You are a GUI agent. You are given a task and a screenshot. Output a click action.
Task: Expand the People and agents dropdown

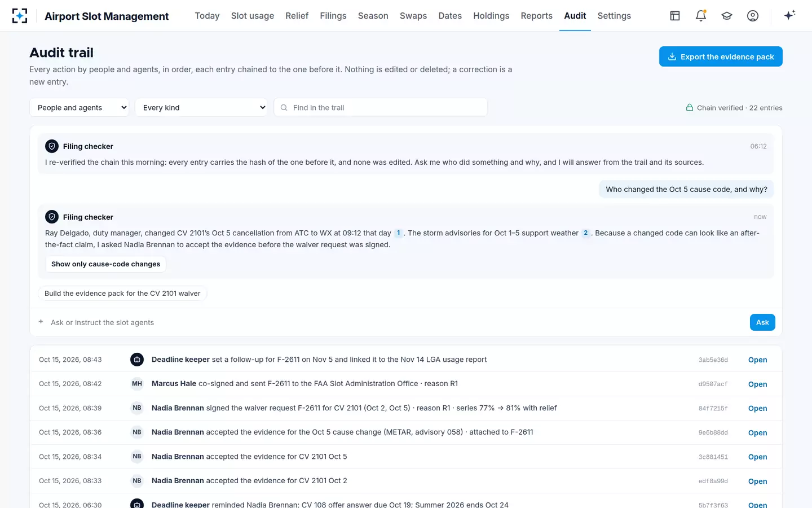pos(79,107)
